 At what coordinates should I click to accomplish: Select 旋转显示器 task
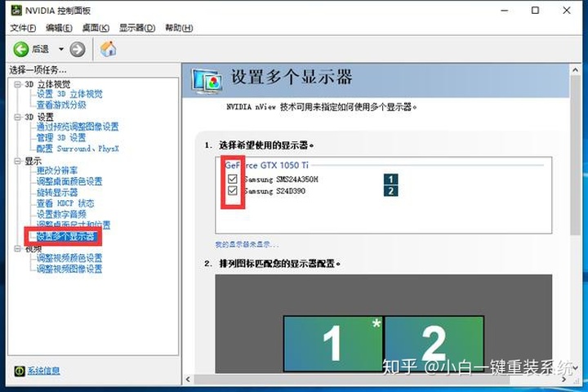[57, 193]
